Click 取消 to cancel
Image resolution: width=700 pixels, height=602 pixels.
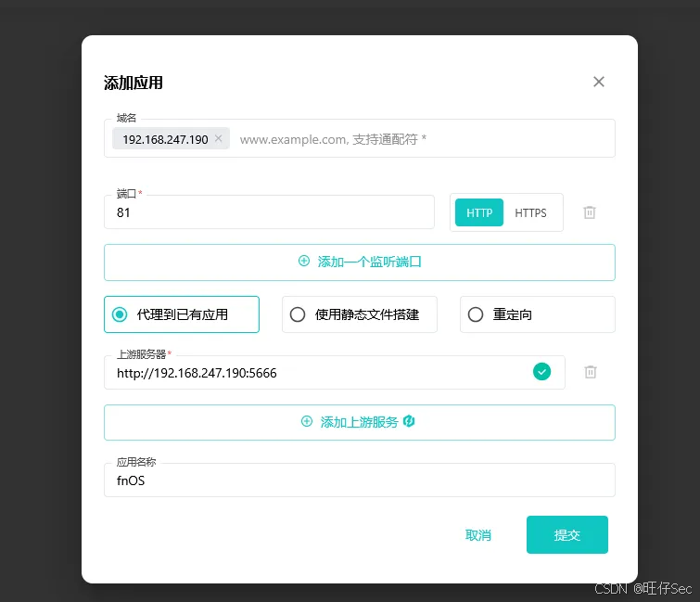478,534
